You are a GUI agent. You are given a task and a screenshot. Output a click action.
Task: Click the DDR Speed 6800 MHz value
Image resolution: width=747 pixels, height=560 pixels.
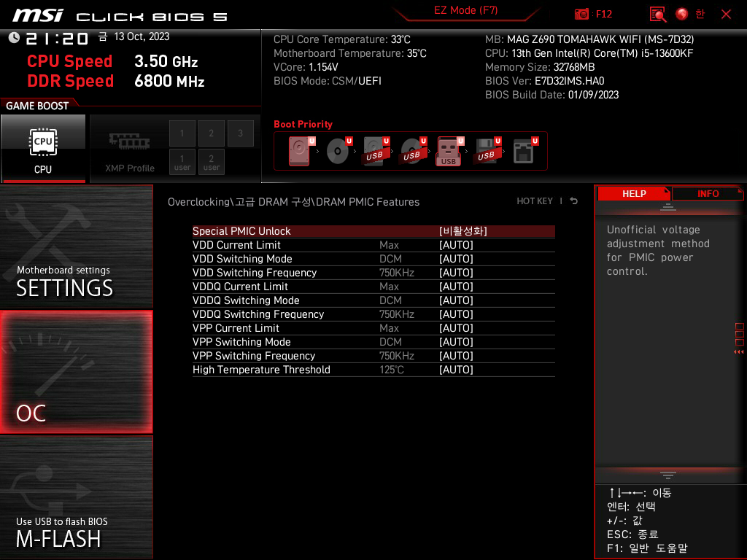point(169,81)
